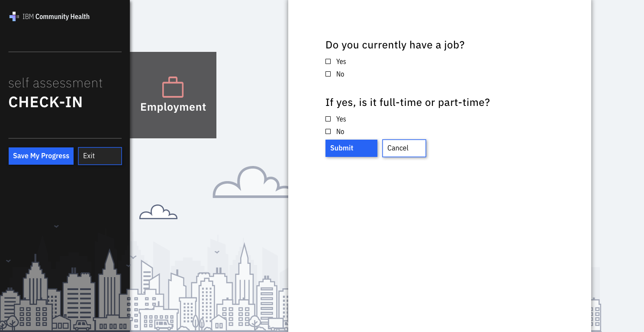This screenshot has width=644, height=332.
Task: Click the 'Do you currently have a job?' heading
Action: click(395, 45)
